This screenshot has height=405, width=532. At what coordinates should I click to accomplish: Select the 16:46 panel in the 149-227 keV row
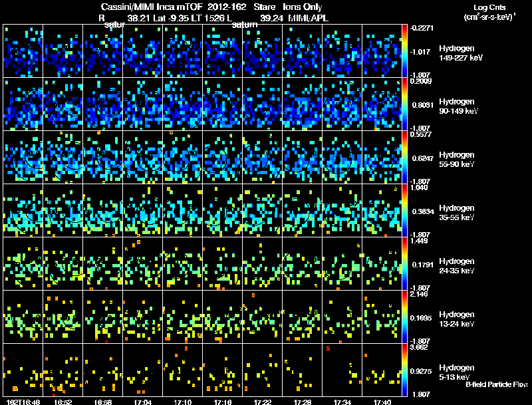(x=23, y=51)
